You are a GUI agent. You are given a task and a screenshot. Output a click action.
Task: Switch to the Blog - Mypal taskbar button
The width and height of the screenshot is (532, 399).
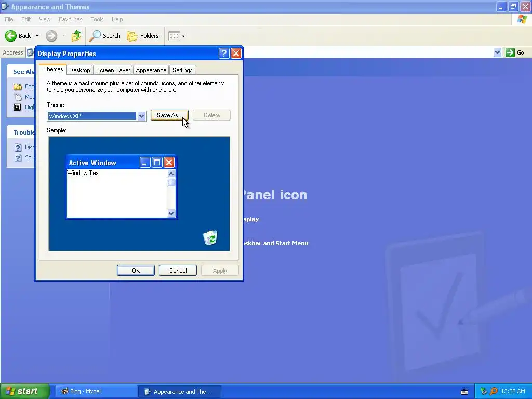tap(96, 392)
